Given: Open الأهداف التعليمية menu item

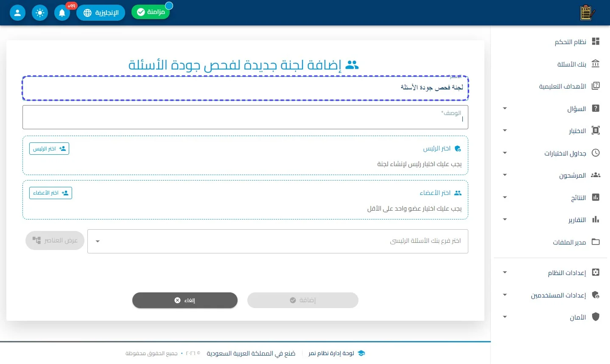Looking at the screenshot, I should pos(550,86).
